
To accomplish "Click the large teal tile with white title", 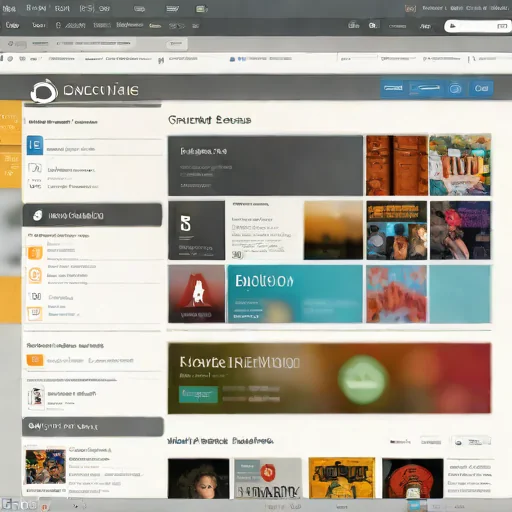I will 295,294.
